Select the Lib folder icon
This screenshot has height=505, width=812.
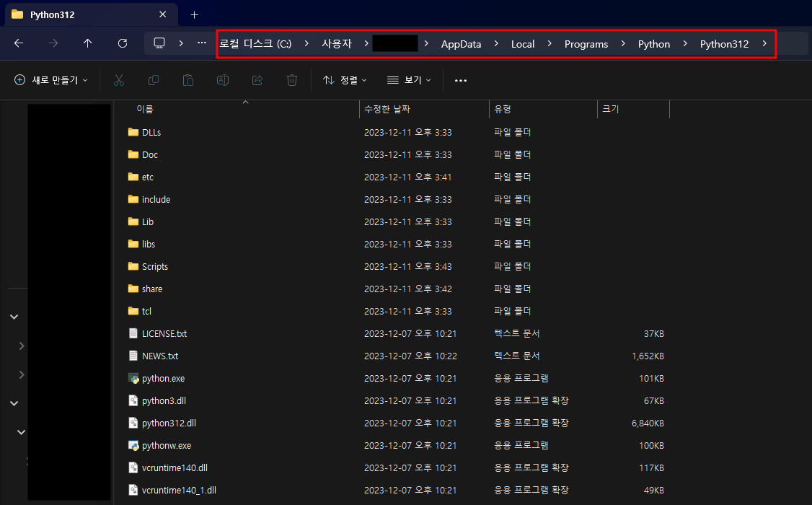pos(133,221)
